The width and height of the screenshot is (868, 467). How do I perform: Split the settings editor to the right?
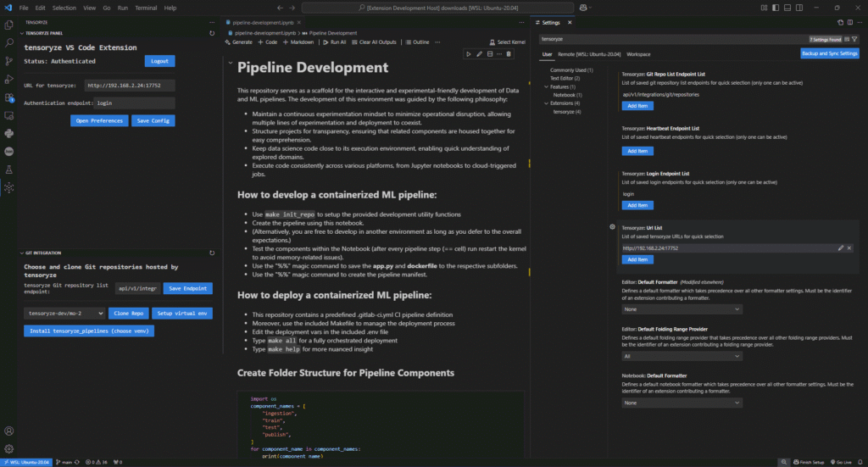pyautogui.click(x=850, y=23)
